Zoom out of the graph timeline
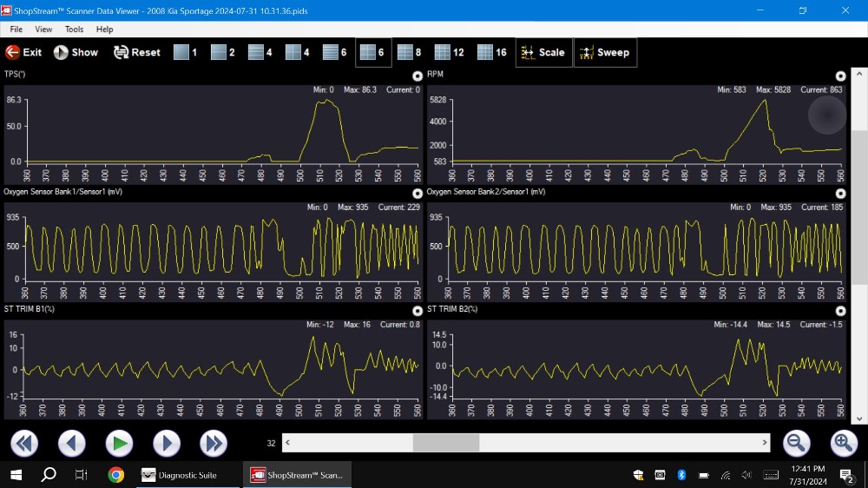 click(797, 444)
